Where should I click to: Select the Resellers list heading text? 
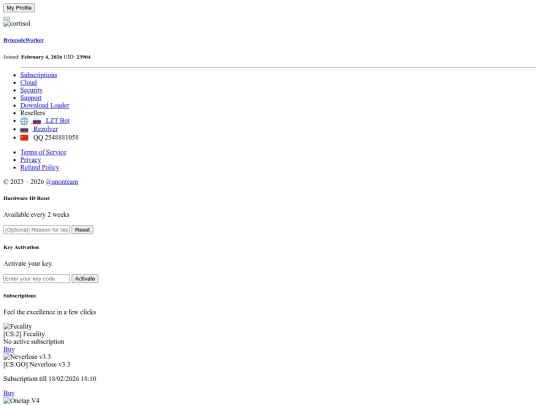pos(33,113)
